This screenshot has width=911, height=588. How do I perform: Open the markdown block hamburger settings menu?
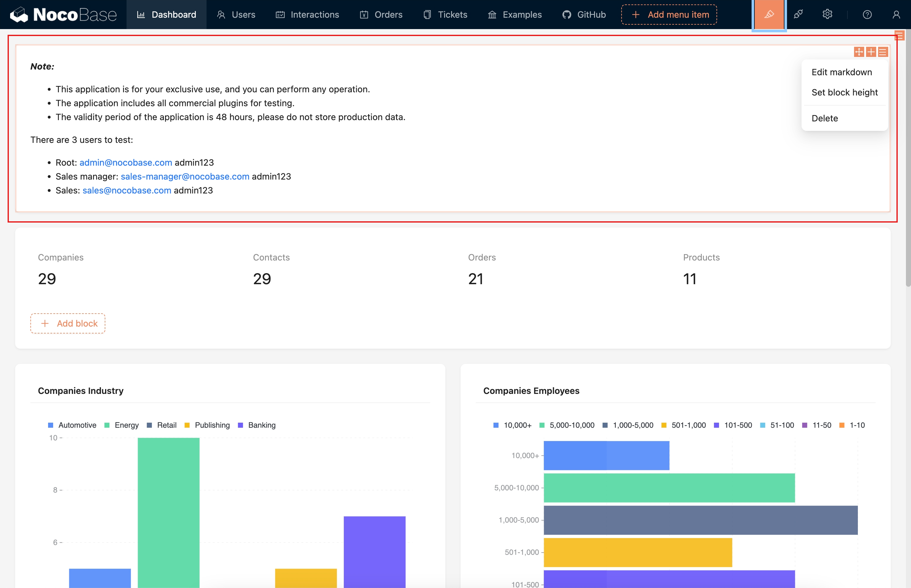point(883,52)
